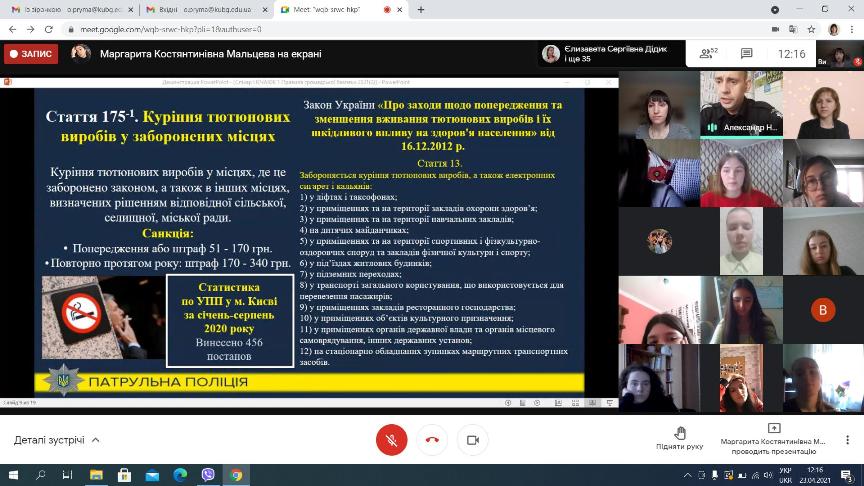Reload the current page
864x486 pixels.
pyautogui.click(x=50, y=29)
